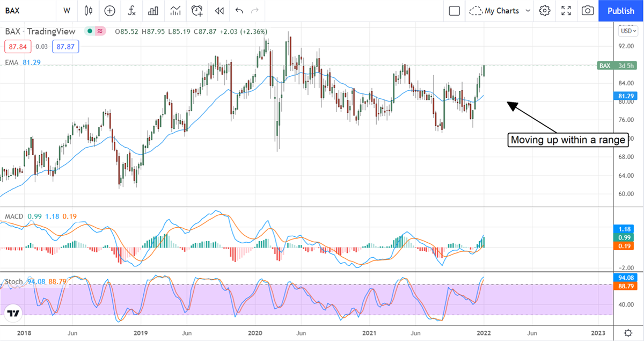Expand the My Charts dropdown
Screen dimensions: 644x341
click(500, 11)
